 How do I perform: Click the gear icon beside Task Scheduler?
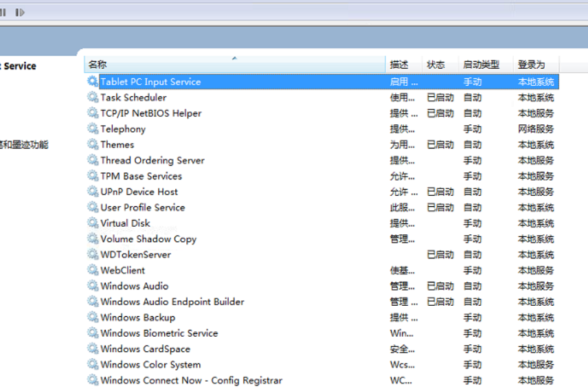(x=93, y=97)
